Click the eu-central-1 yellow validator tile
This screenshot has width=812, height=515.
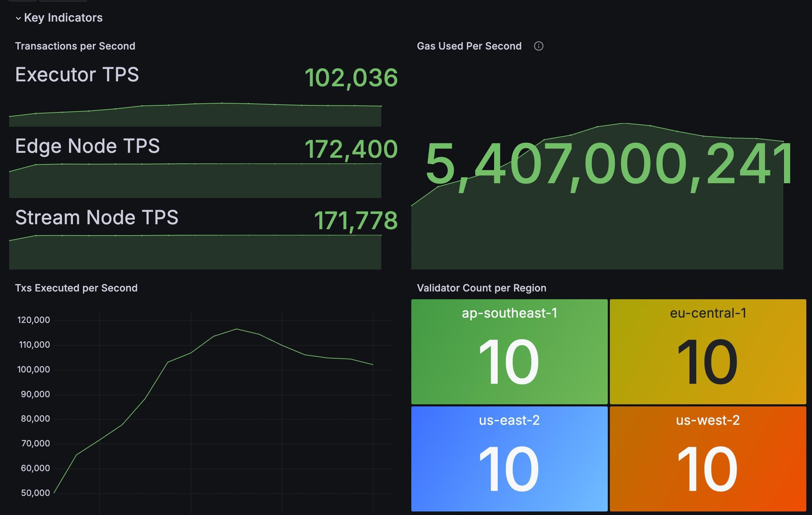pos(708,352)
